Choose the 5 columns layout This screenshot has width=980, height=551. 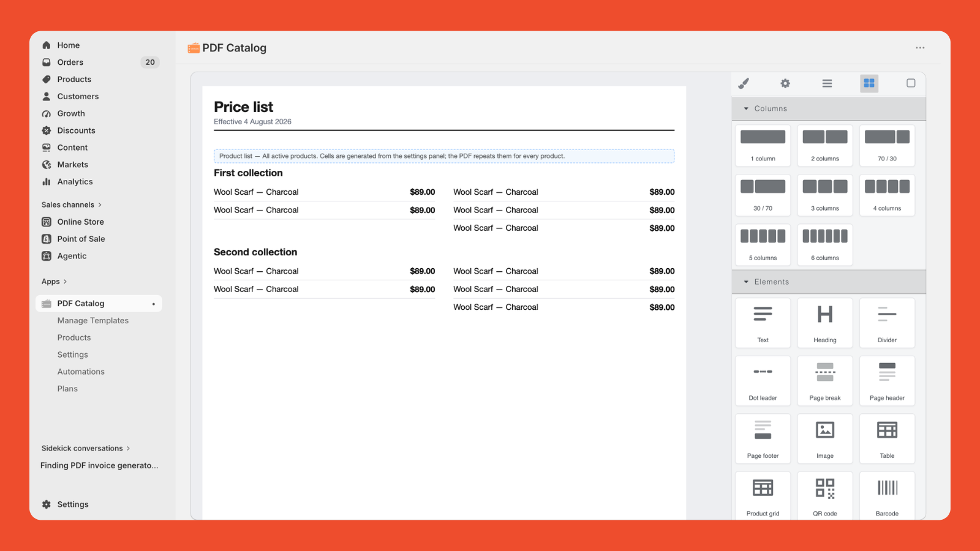(763, 245)
